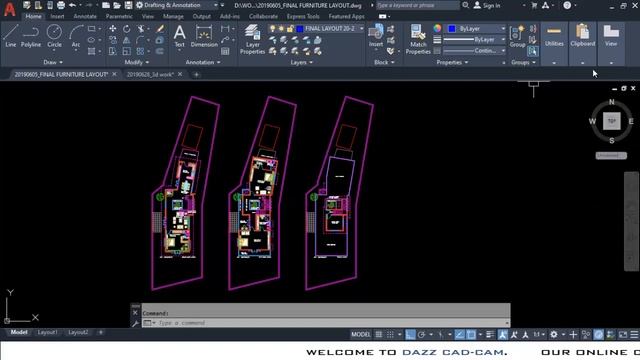
Task: Switch to 20190628_3d work drawing tab
Action: 150,74
